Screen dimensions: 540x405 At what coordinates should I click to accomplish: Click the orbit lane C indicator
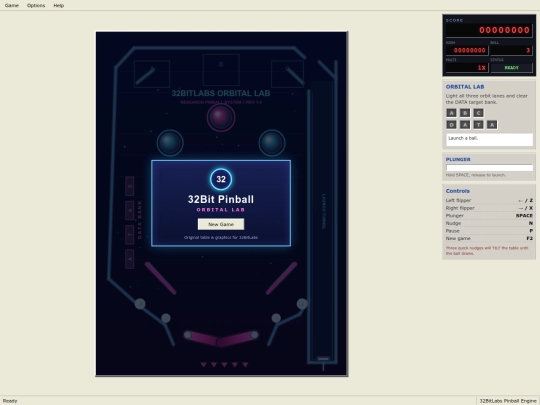(x=478, y=113)
